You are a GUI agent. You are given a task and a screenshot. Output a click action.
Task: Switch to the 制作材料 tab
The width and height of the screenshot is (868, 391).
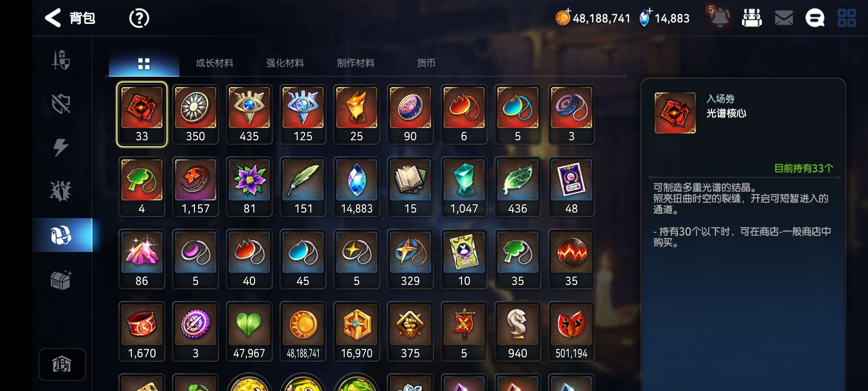356,63
